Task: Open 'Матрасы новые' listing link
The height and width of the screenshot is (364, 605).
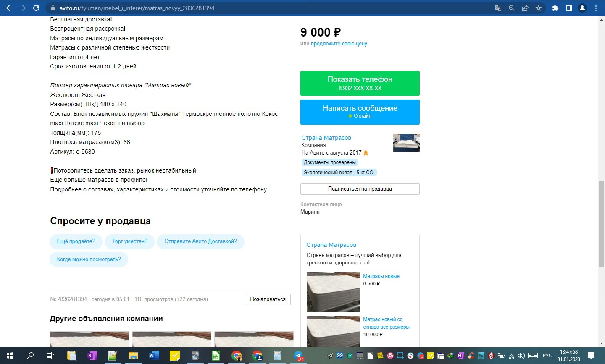Action: click(x=381, y=276)
